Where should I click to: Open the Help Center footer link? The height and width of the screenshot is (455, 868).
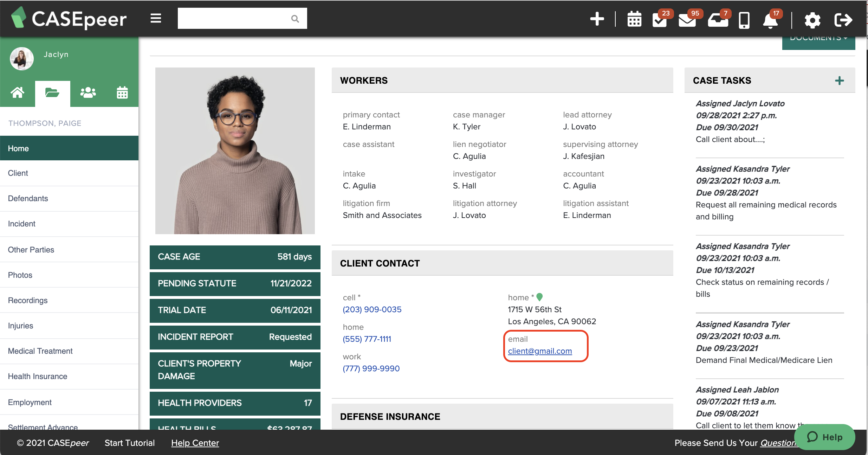click(195, 443)
